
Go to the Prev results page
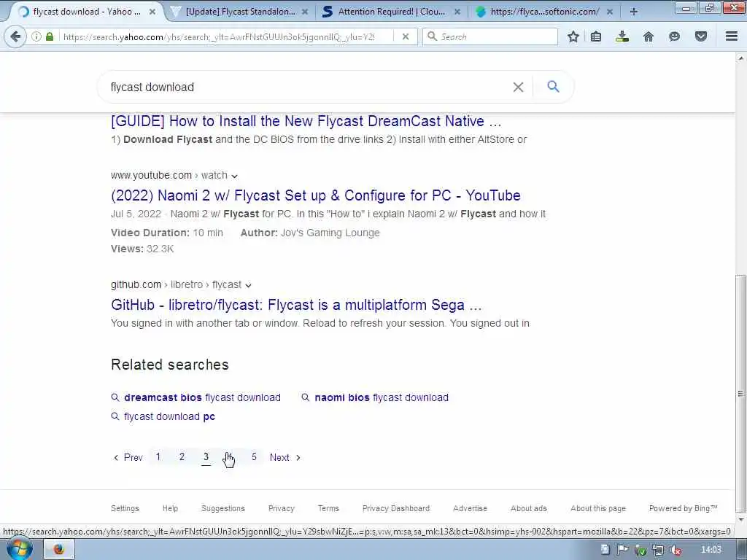(x=128, y=457)
